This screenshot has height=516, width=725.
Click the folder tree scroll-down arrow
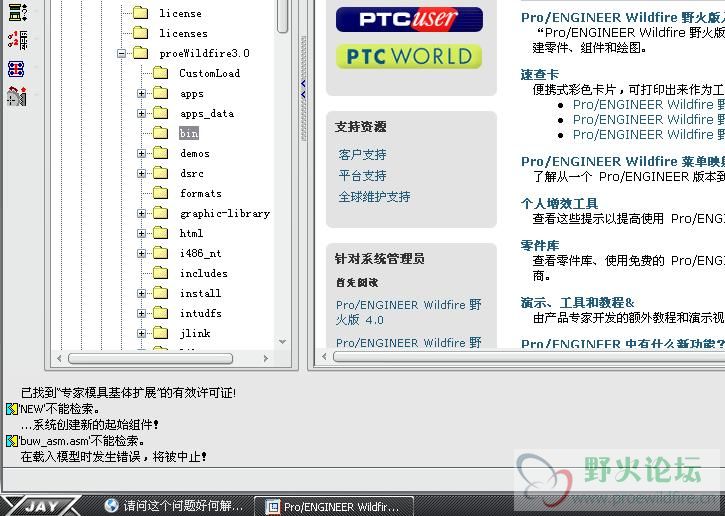click(x=283, y=342)
